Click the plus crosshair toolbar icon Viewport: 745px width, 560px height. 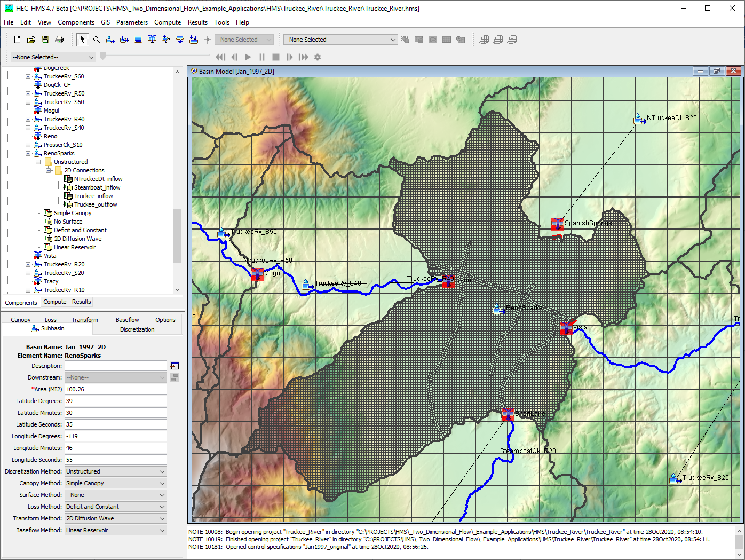[x=208, y=40]
